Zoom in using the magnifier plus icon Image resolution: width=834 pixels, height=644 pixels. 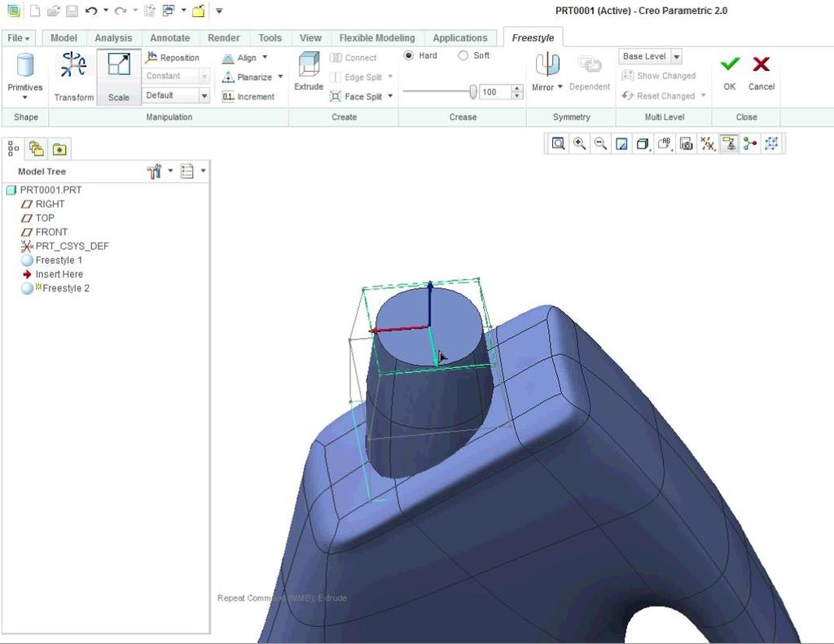tap(579, 143)
